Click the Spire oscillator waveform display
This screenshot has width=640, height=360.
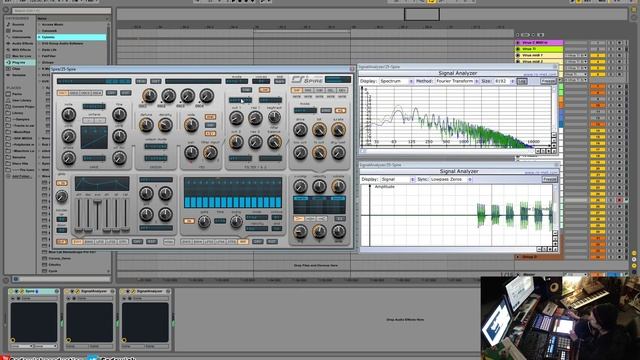pyautogui.click(x=94, y=137)
